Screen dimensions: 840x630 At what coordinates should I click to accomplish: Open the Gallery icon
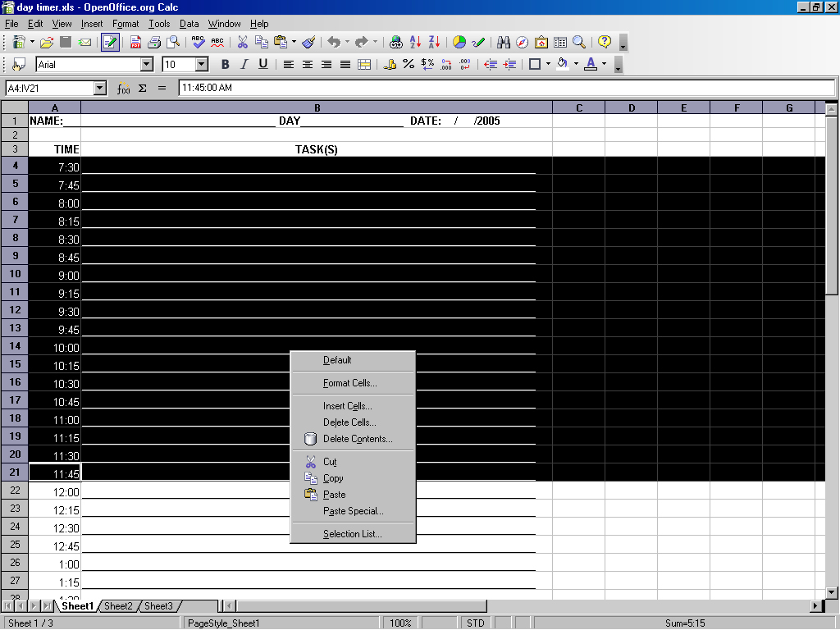click(x=541, y=43)
